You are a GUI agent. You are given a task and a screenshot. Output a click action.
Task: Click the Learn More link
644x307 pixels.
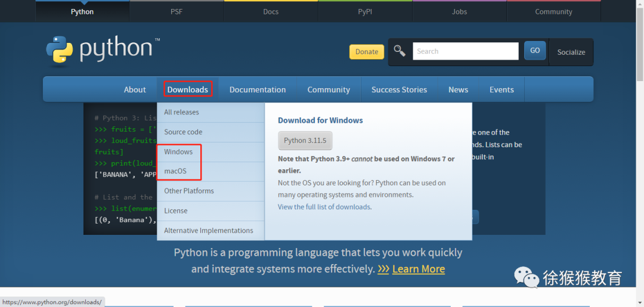coord(419,269)
